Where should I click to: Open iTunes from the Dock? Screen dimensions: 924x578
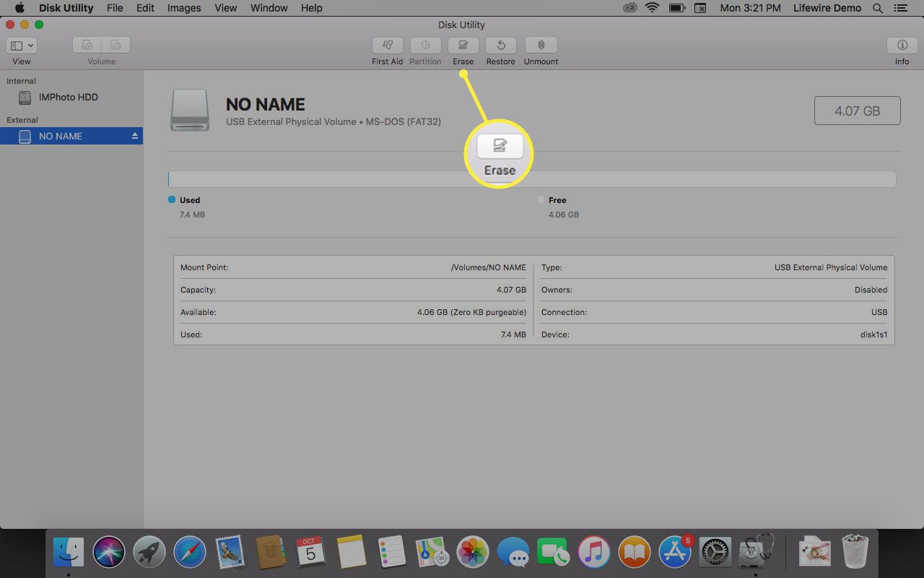point(593,553)
